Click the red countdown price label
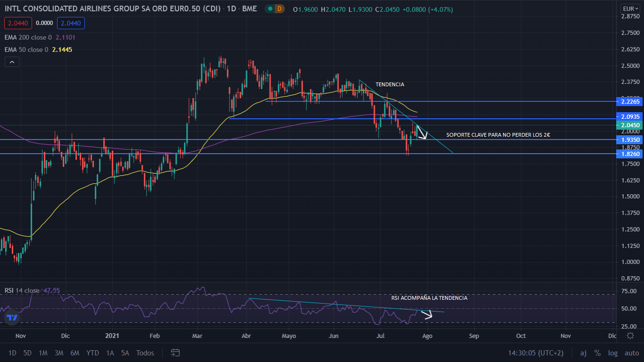The width and height of the screenshot is (644, 362). pyautogui.click(x=18, y=23)
